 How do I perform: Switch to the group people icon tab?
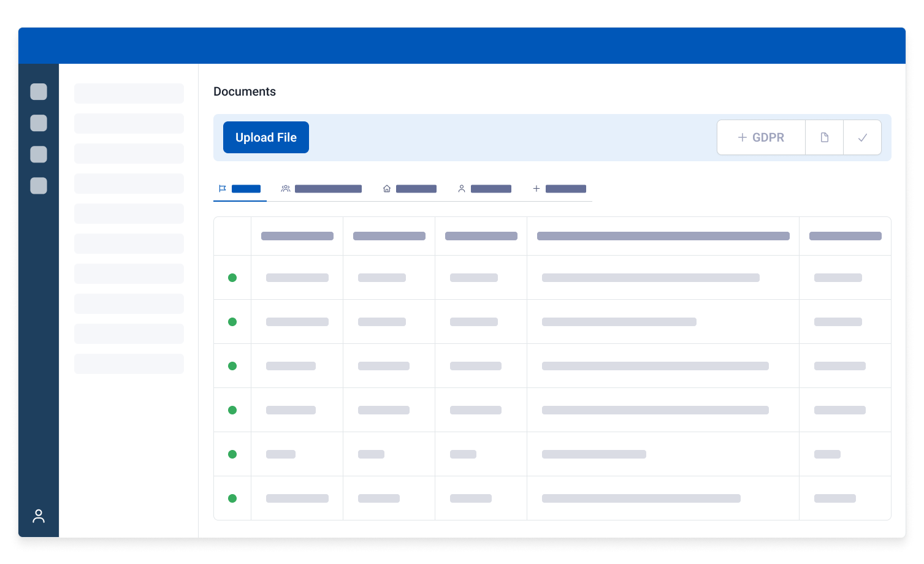point(321,189)
